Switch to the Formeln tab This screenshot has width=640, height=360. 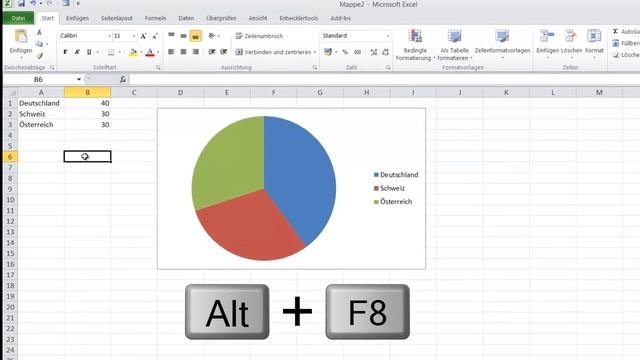155,18
